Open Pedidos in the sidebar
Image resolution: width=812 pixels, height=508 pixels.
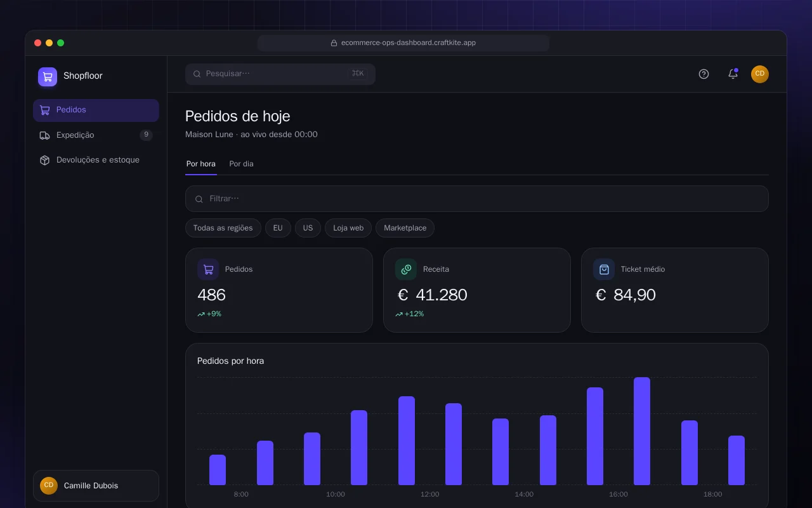pyautogui.click(x=96, y=110)
